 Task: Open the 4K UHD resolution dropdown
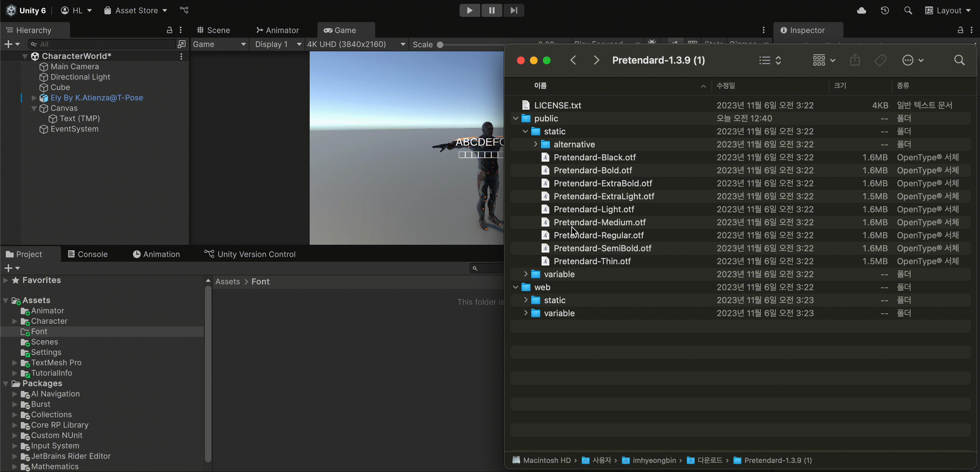click(356, 44)
